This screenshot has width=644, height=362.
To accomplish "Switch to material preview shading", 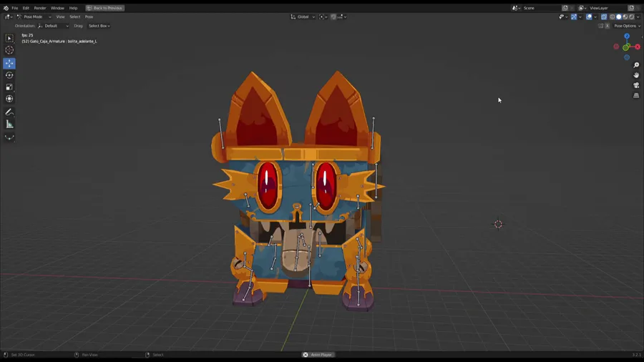I will 625,17.
